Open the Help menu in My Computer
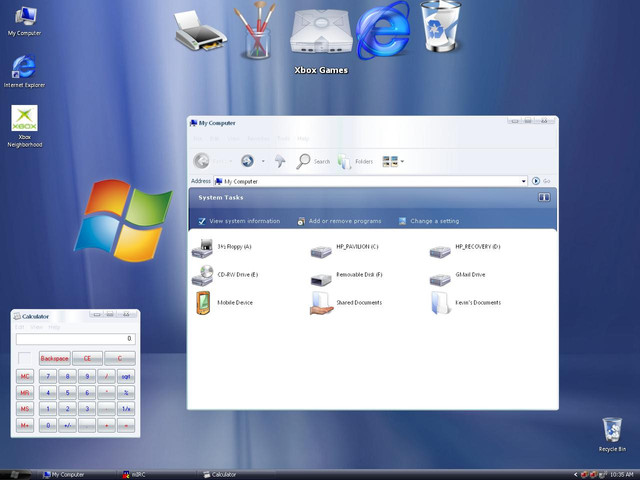 pos(303,139)
